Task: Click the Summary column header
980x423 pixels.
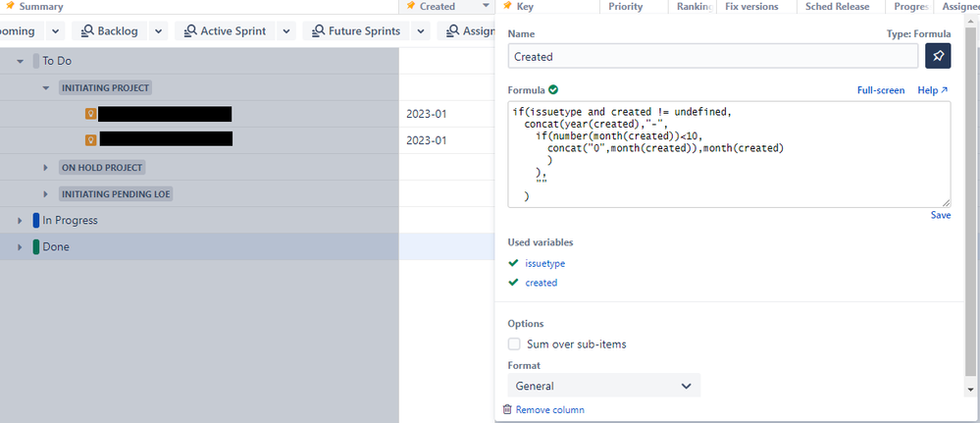Action: click(x=41, y=6)
